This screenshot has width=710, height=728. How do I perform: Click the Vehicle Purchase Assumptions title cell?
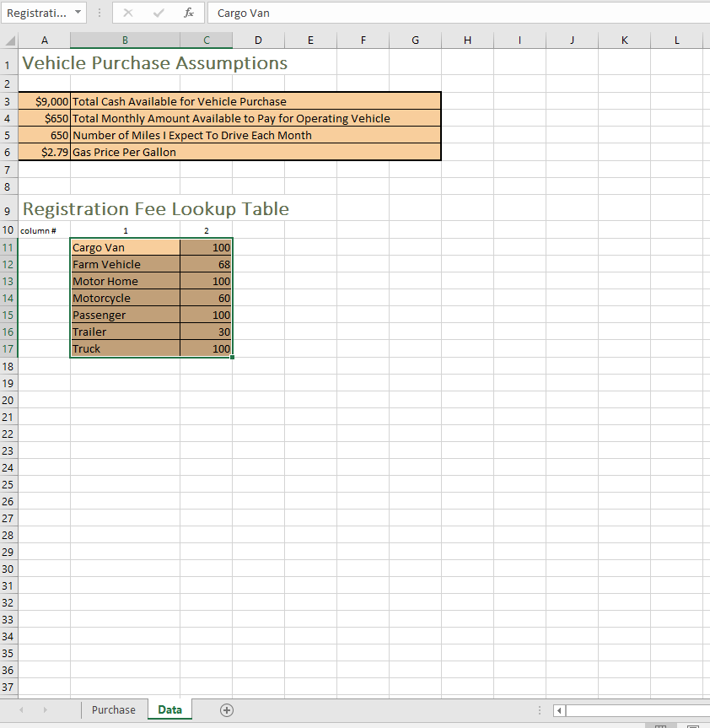pos(154,62)
